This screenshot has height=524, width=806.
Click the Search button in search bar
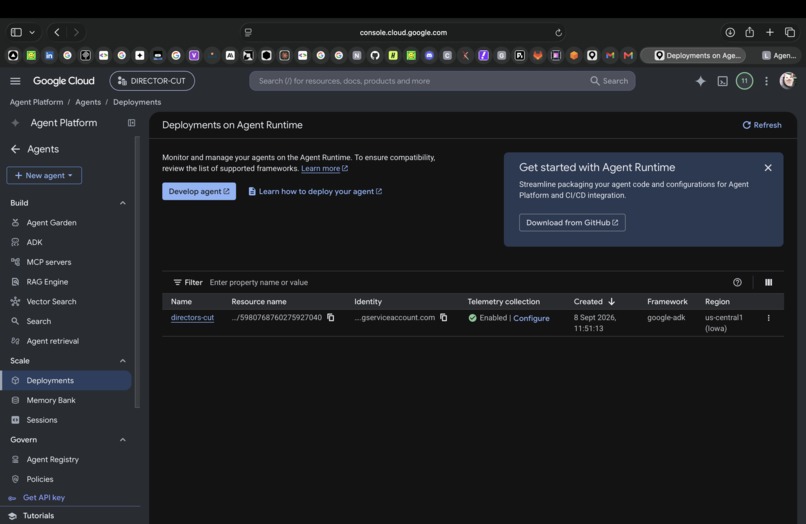[609, 81]
